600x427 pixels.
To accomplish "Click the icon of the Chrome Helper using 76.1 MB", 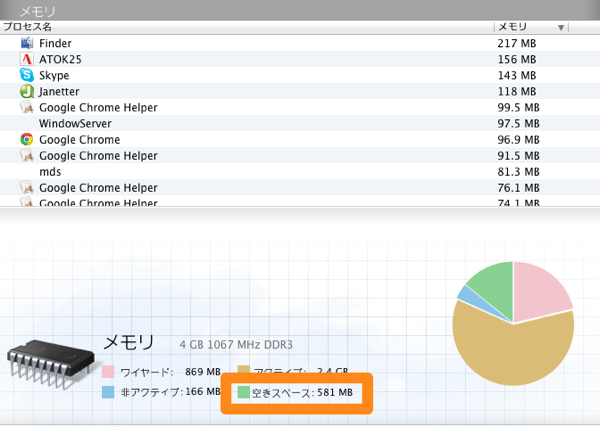I will 26,187.
